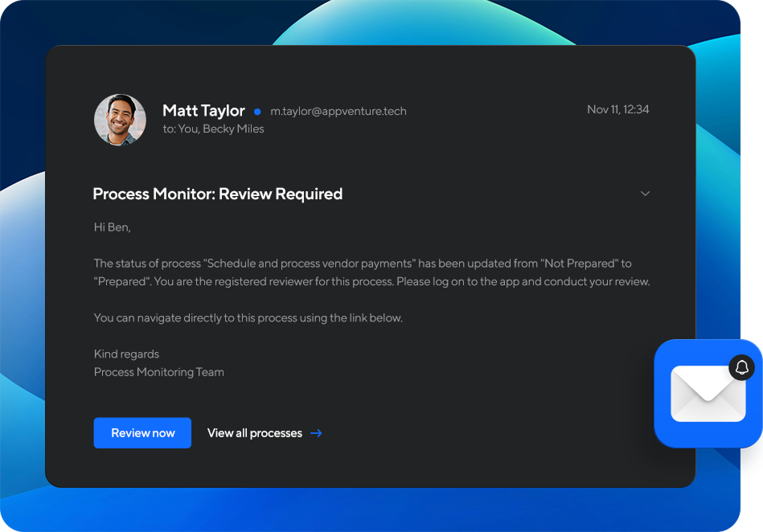This screenshot has width=763, height=532.
Task: Open the bell notification badge
Action: click(742, 368)
